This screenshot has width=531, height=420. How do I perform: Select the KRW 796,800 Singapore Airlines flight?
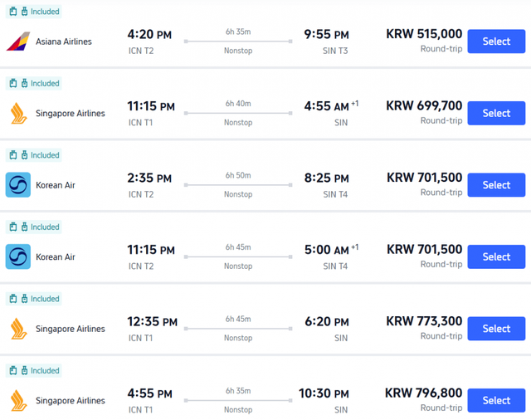coord(496,400)
